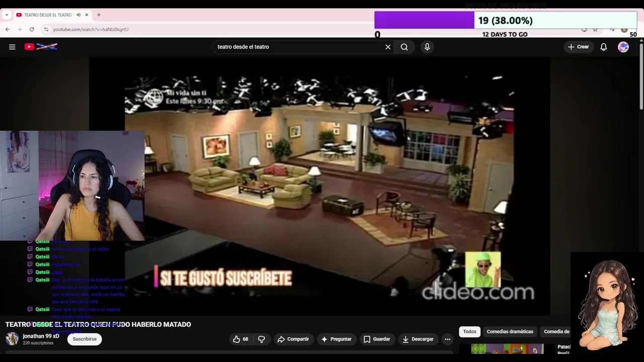
Task: Open a new browser tab
Action: (99, 15)
